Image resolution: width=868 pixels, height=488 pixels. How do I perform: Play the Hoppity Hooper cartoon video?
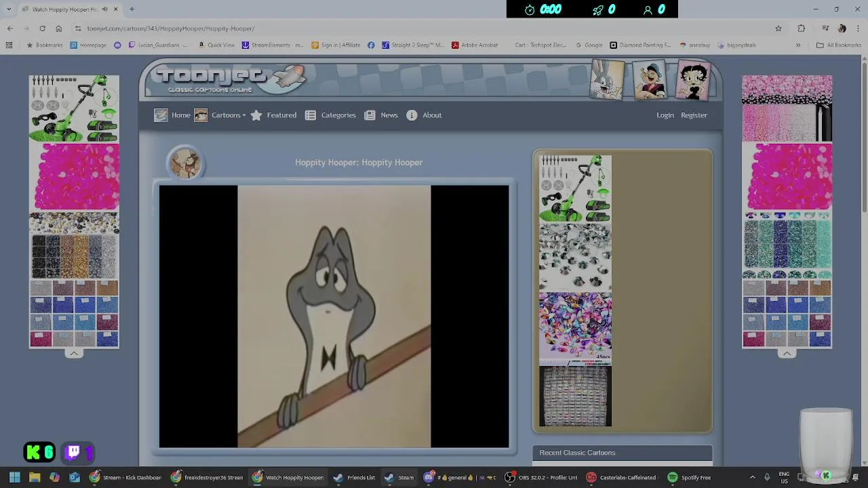(x=334, y=317)
